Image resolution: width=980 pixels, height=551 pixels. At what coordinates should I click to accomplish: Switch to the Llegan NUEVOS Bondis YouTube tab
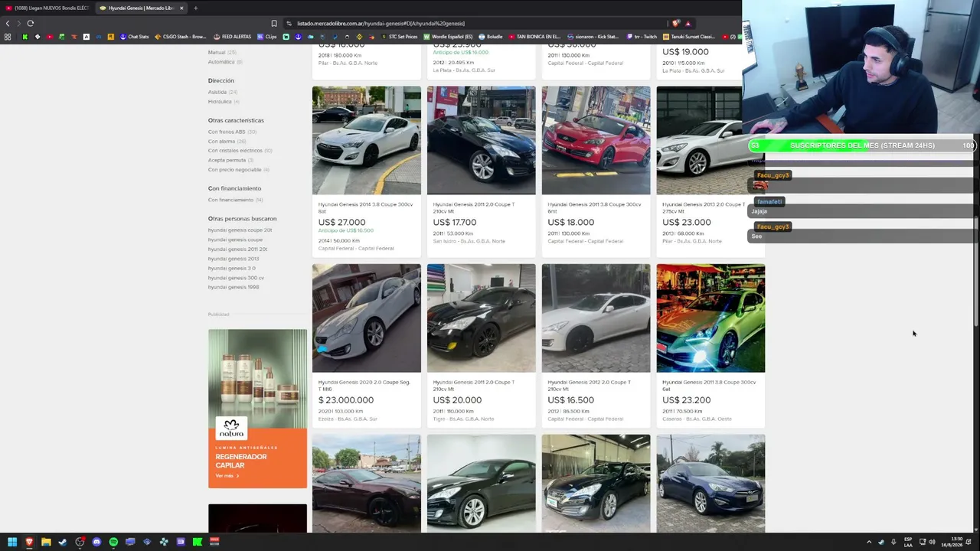point(47,8)
